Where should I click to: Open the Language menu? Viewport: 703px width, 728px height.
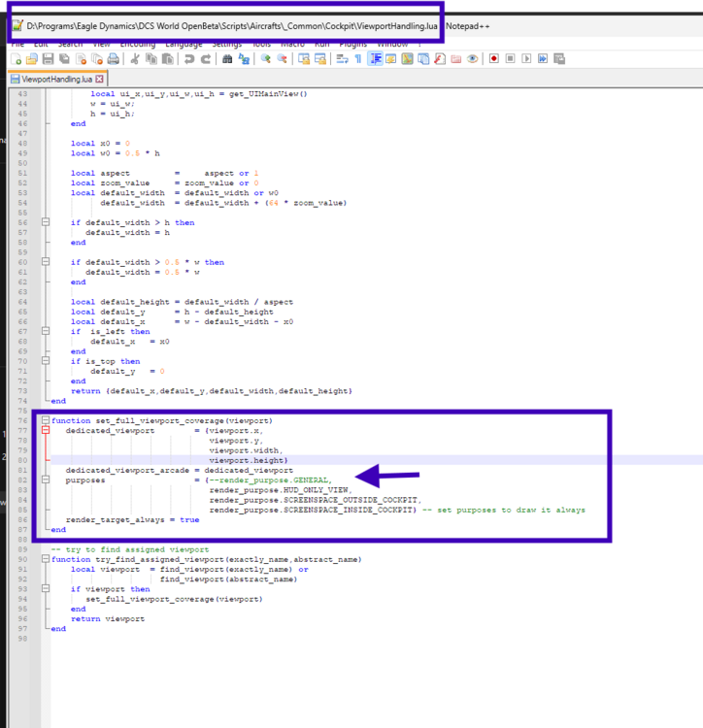[x=184, y=45]
